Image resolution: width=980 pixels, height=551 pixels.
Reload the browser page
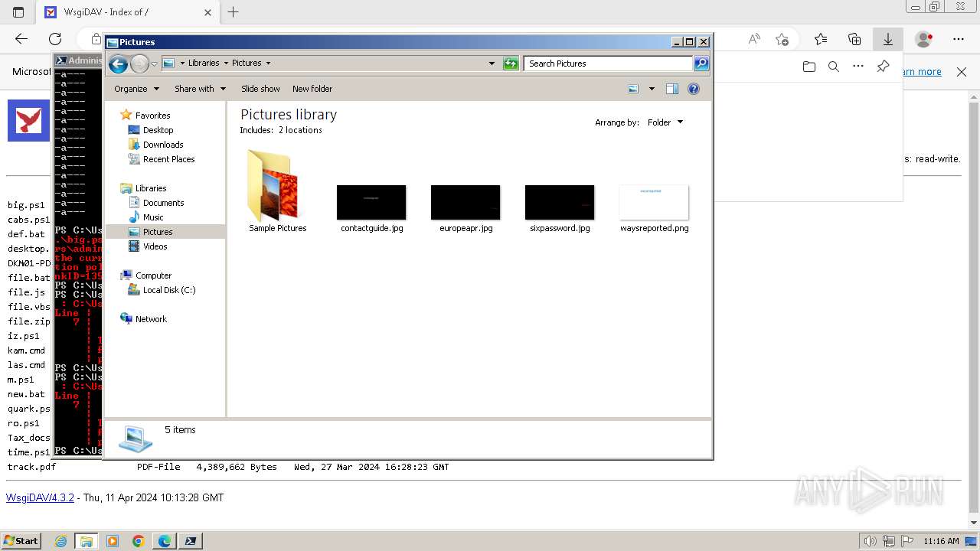pyautogui.click(x=55, y=39)
